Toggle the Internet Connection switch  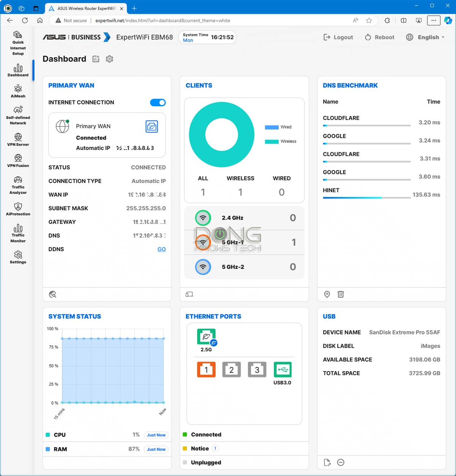pos(158,102)
